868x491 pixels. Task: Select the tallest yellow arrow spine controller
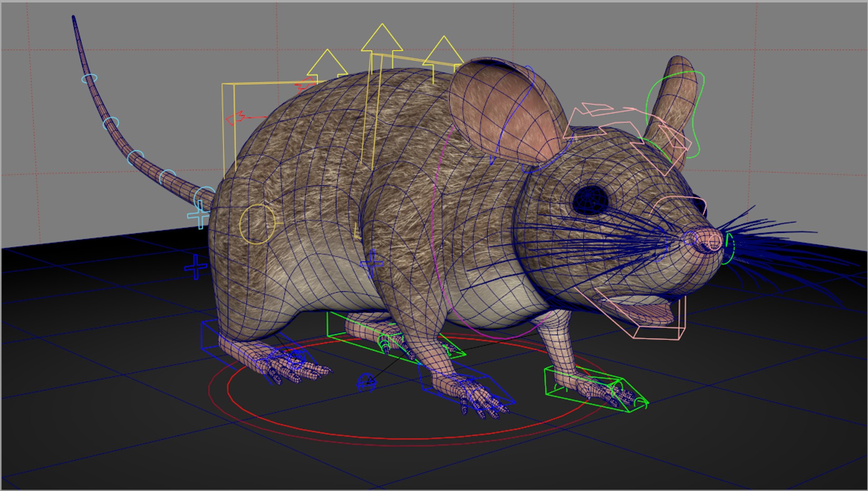382,39
